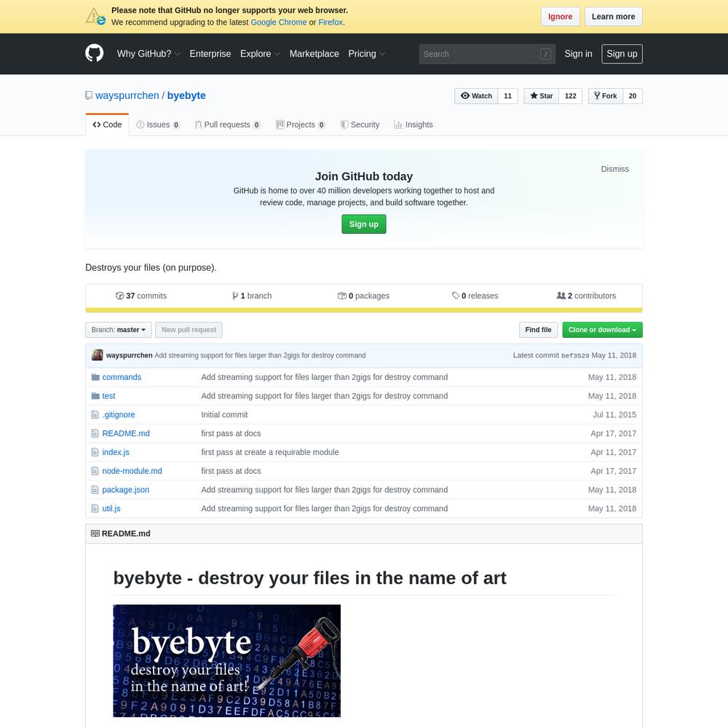Click the package.json file icon

[95, 490]
